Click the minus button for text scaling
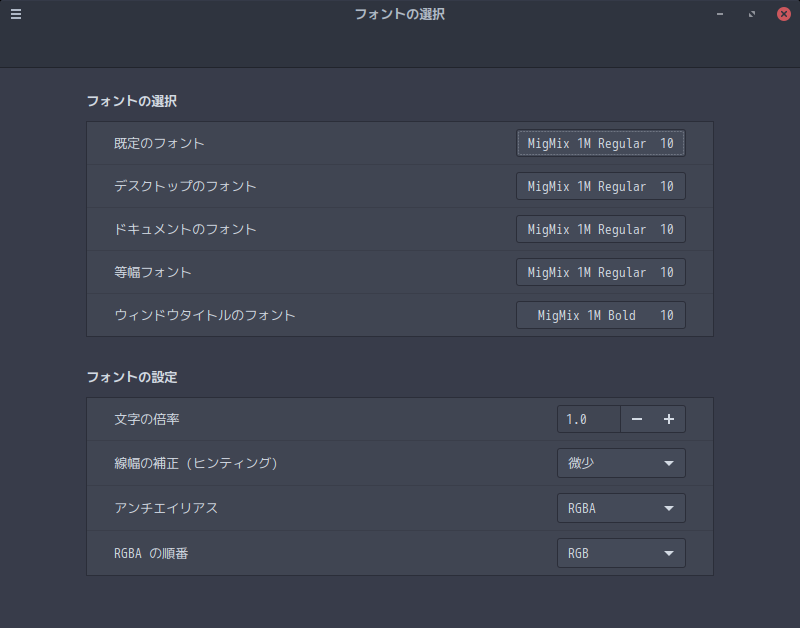Viewport: 800px width, 628px height. [637, 419]
